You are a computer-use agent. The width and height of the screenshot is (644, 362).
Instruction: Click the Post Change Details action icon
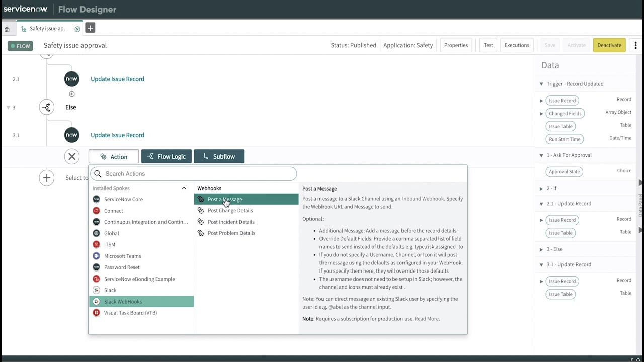point(201,211)
